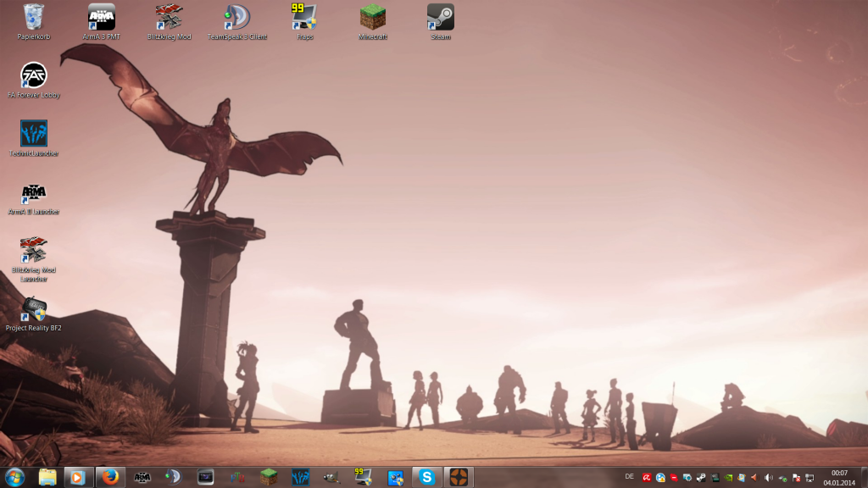Click the Steam icon in the system tray
The image size is (868, 488).
[x=701, y=478]
